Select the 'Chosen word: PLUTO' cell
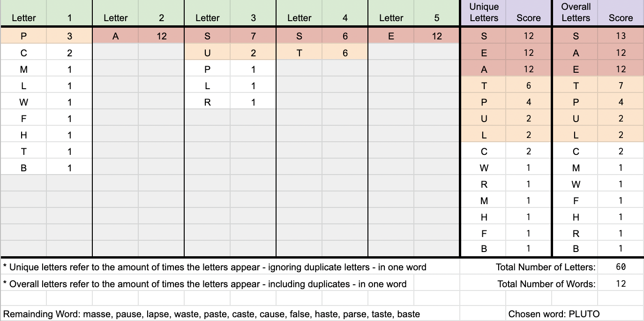 pyautogui.click(x=554, y=314)
